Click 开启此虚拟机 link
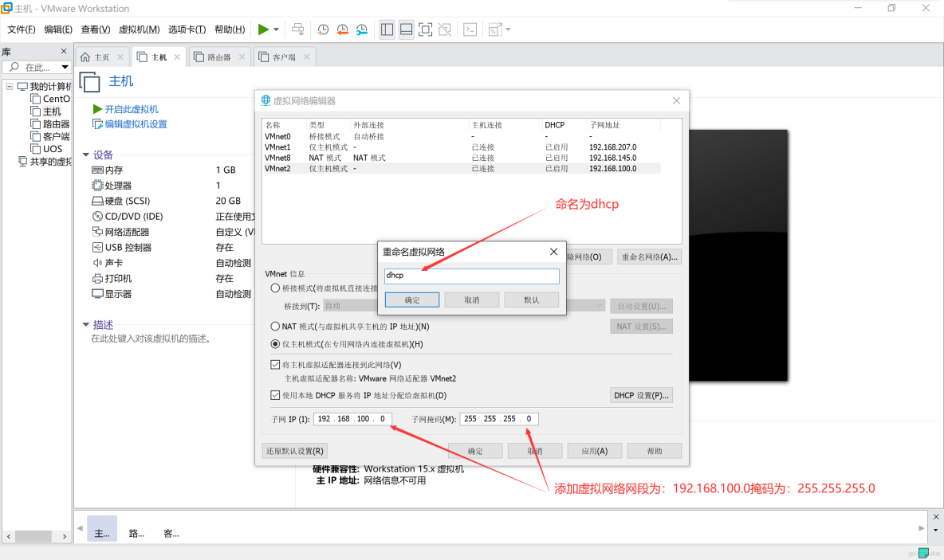The width and height of the screenshot is (944, 560). [126, 109]
